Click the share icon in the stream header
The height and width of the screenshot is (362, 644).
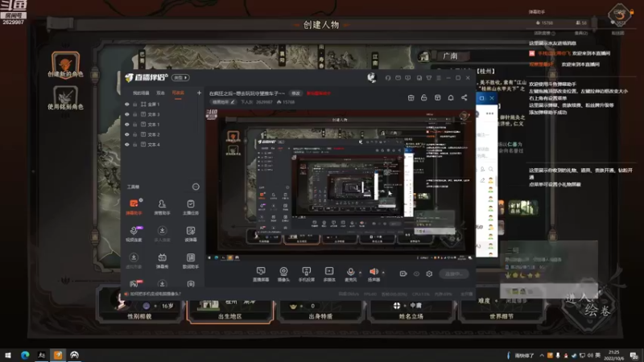pyautogui.click(x=464, y=97)
